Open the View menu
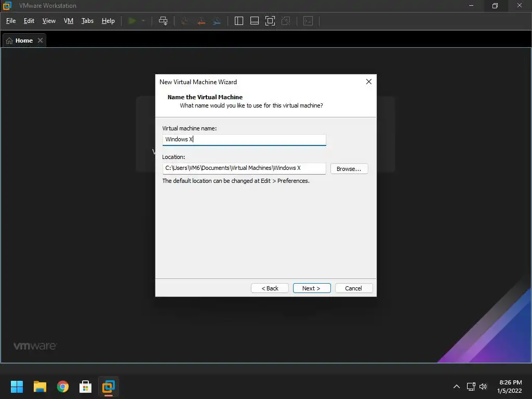 pyautogui.click(x=49, y=21)
